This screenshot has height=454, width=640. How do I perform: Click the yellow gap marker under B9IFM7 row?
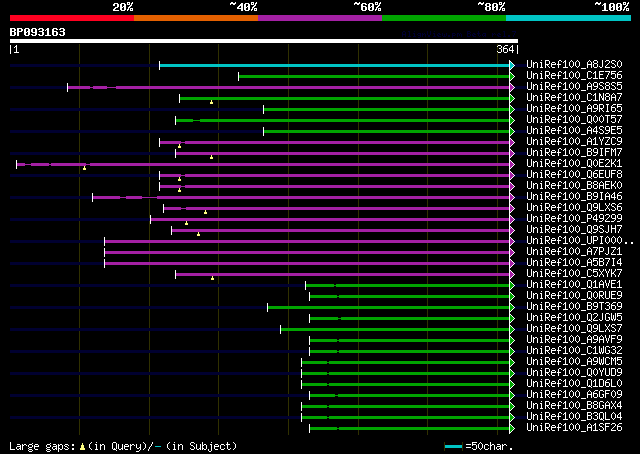pos(211,157)
